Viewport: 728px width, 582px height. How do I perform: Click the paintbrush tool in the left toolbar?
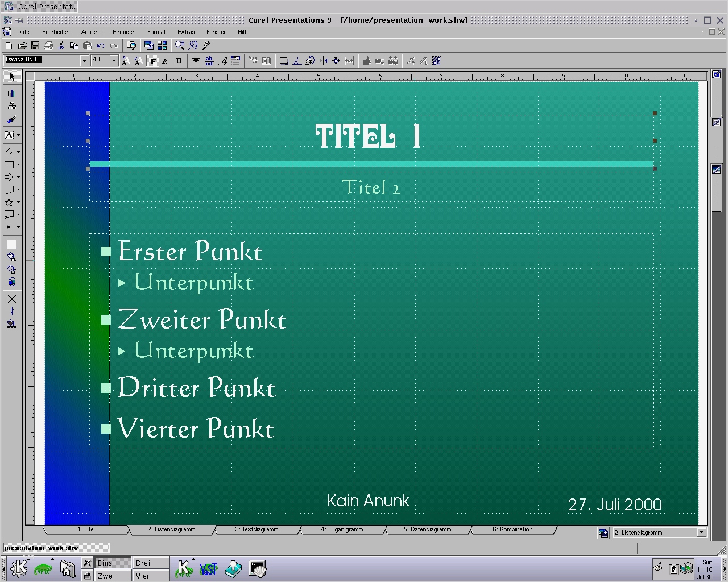tap(11, 119)
